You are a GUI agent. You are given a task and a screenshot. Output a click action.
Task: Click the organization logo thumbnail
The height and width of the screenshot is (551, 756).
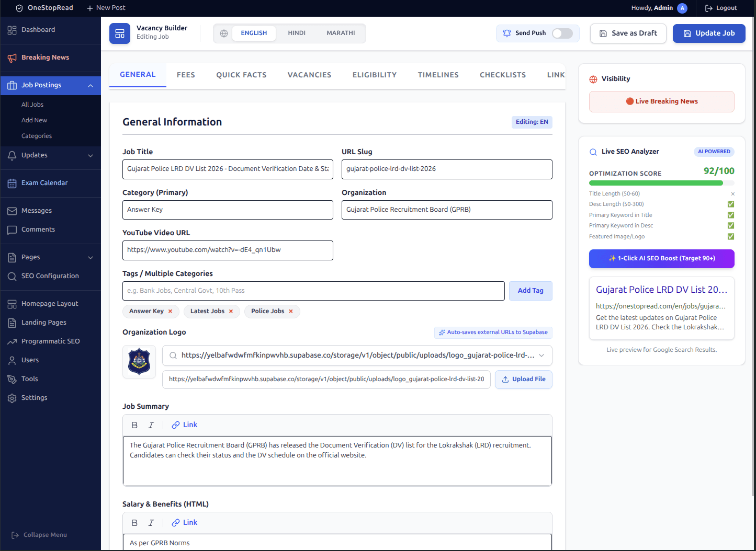point(139,362)
